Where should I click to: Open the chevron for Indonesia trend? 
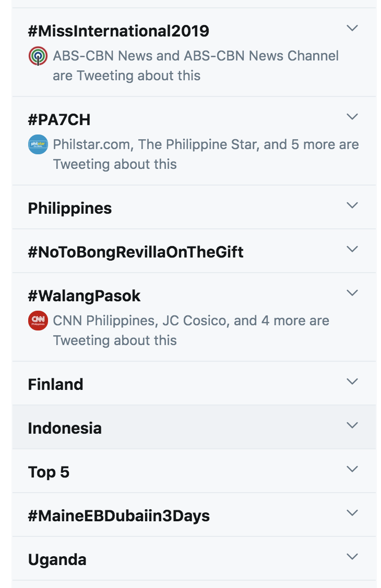[352, 425]
